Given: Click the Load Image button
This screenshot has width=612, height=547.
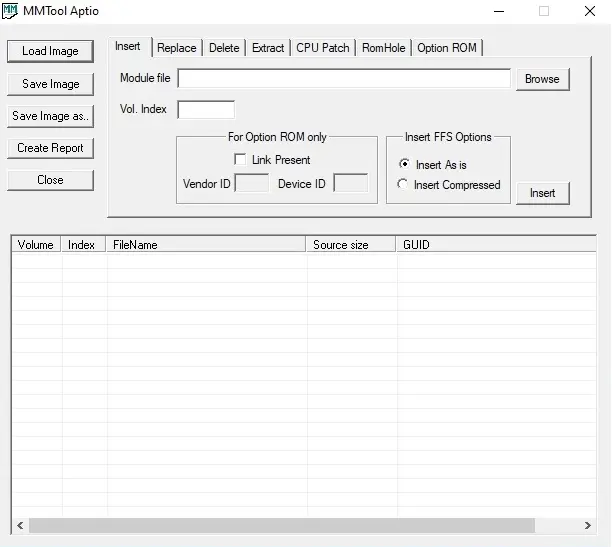Looking at the screenshot, I should pos(50,51).
